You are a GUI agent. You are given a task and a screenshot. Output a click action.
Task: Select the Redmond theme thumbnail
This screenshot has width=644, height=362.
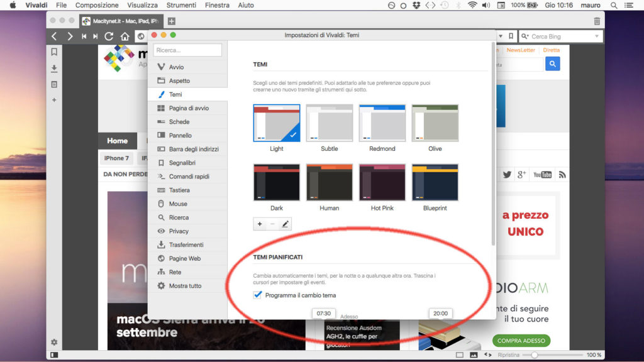pyautogui.click(x=382, y=123)
